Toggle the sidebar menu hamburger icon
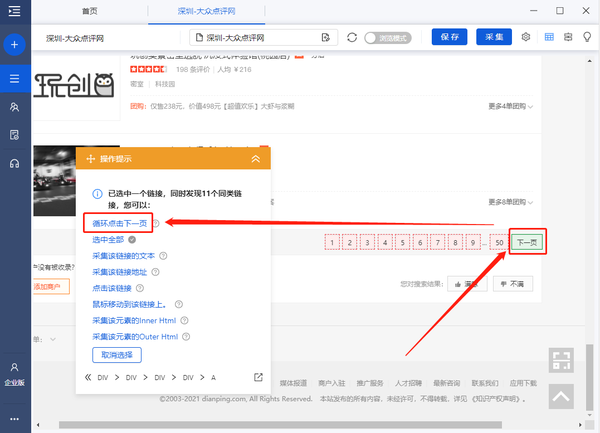 (x=15, y=11)
